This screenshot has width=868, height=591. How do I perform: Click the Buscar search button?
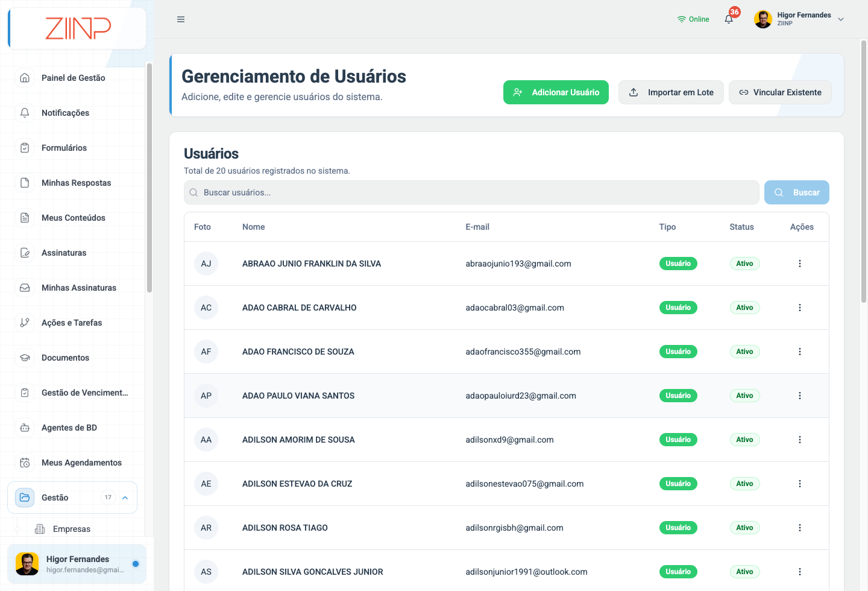[797, 192]
